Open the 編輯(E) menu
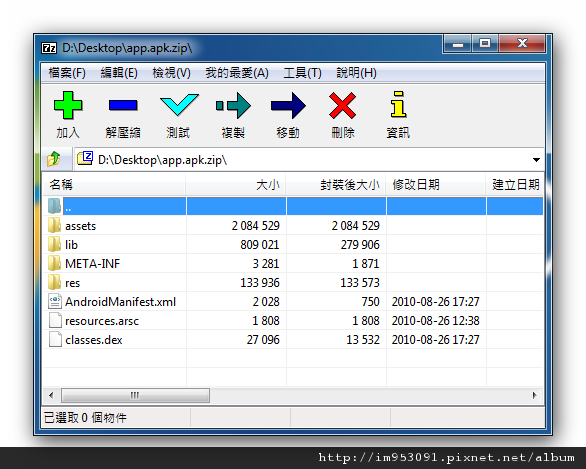 119,72
